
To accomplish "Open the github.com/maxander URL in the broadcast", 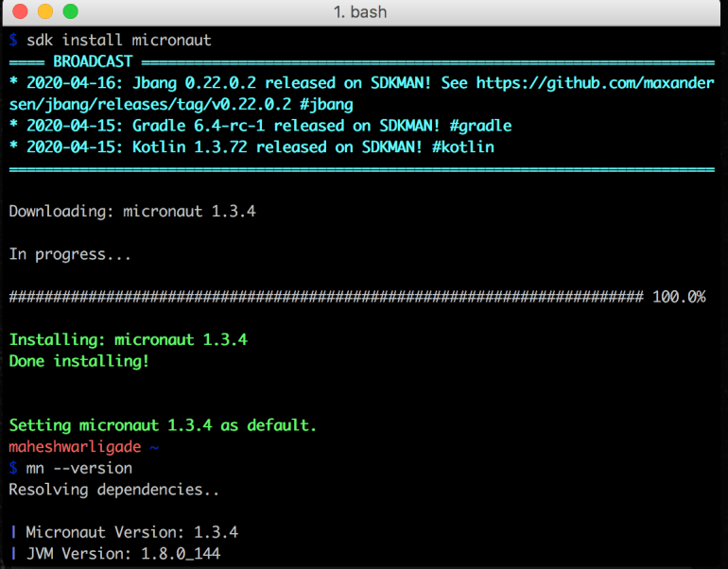I will pos(596,83).
